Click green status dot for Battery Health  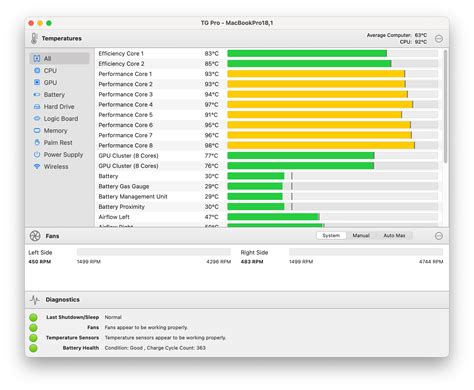[33, 348]
